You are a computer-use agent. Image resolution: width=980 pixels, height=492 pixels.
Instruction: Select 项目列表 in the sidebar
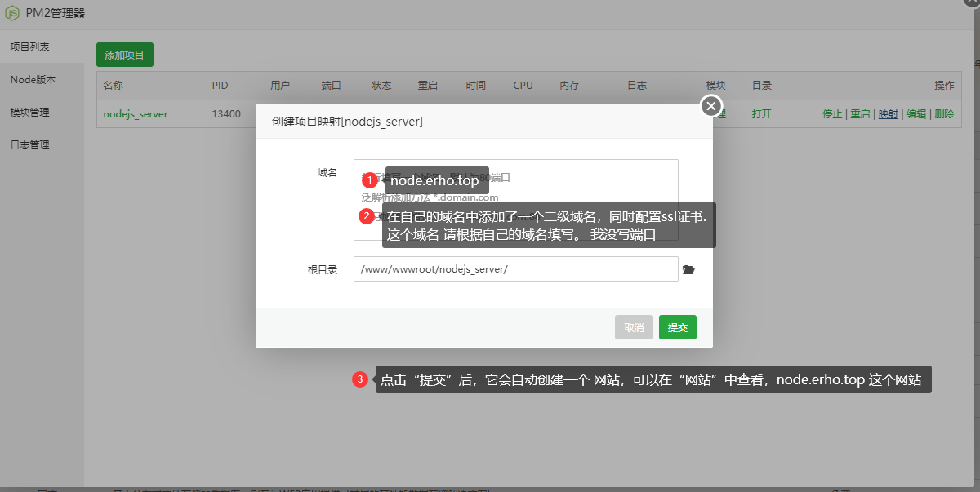[x=29, y=47]
